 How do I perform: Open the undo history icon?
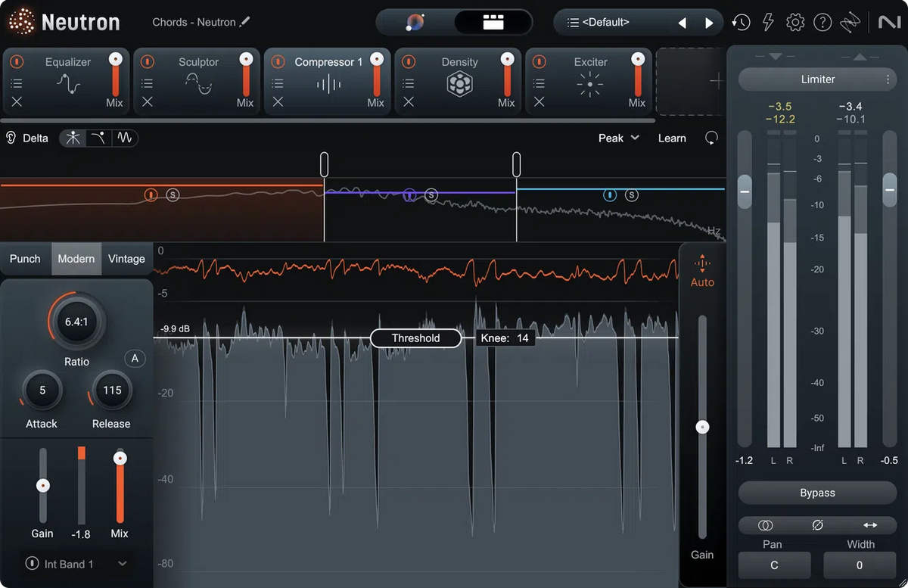pos(741,23)
